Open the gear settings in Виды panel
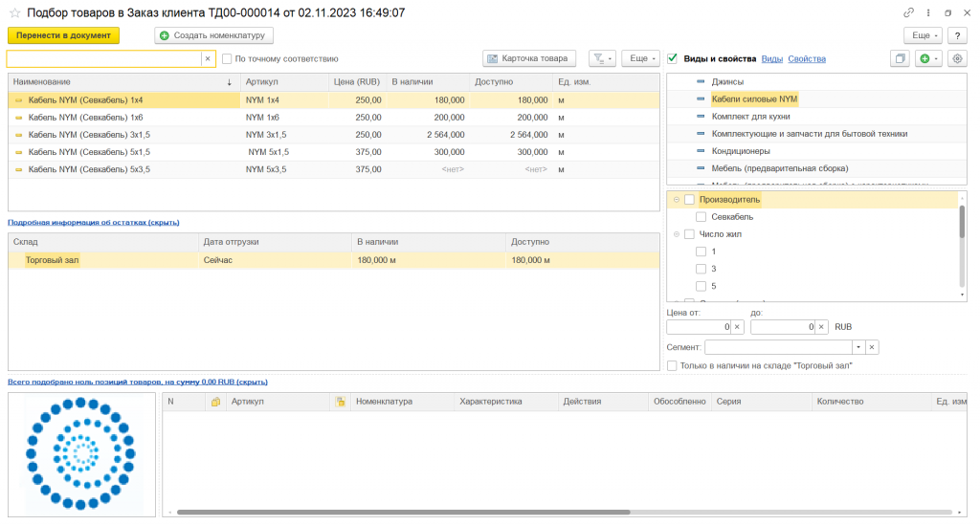Viewport: 980px width, 525px height. (x=957, y=58)
